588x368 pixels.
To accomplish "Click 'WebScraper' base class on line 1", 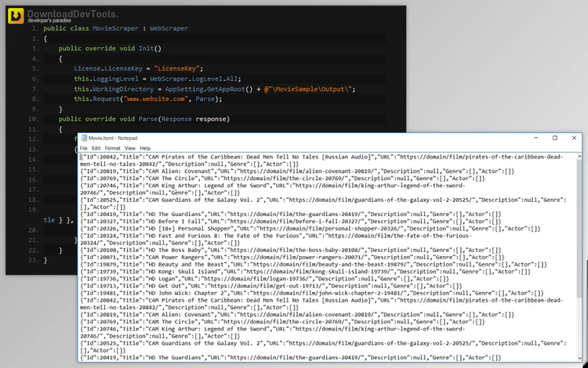I will tap(169, 28).
